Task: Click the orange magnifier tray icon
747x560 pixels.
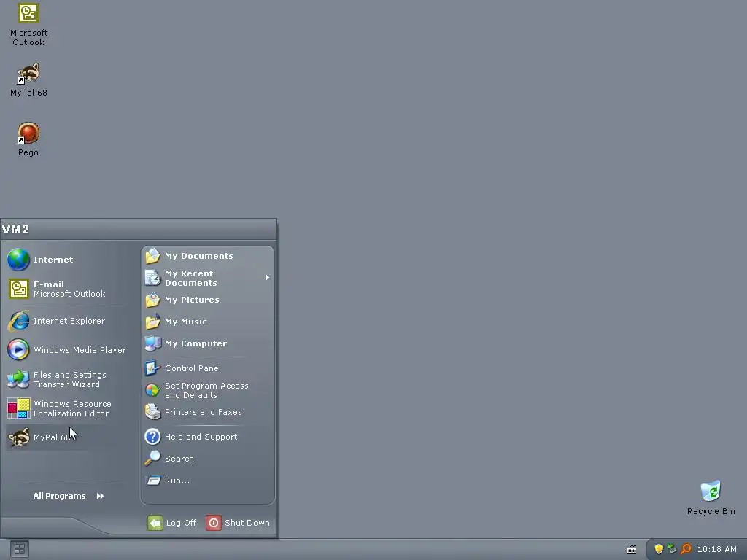Action: pos(686,549)
